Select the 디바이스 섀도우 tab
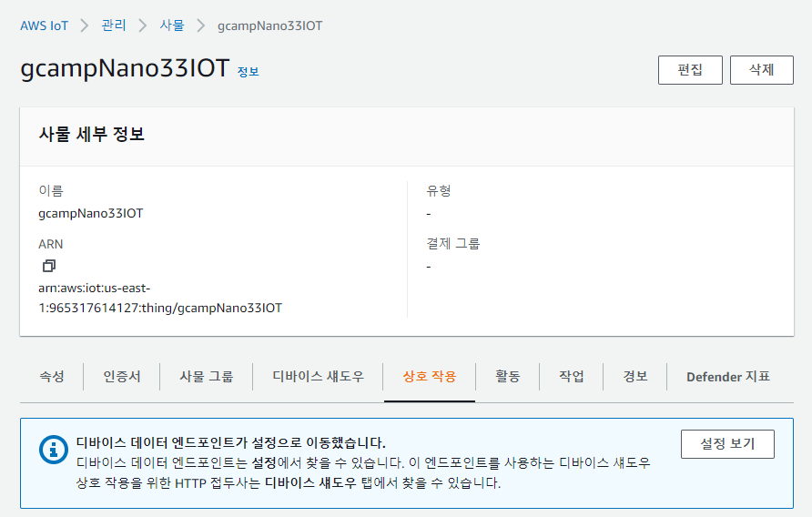Image resolution: width=812 pixels, height=517 pixels. pos(318,377)
